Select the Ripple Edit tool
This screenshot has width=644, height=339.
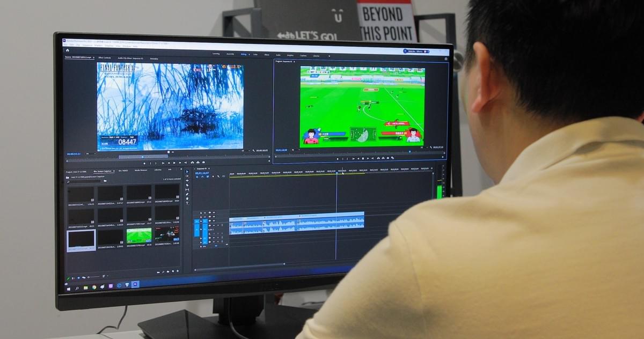point(187,181)
